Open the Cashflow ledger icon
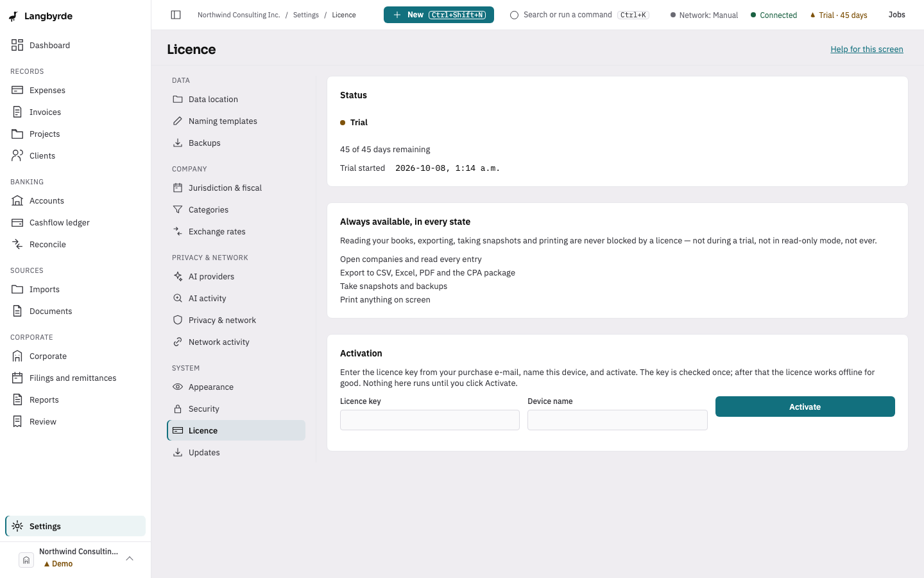Screen dimensions: 924x578 pyautogui.click(x=17, y=222)
